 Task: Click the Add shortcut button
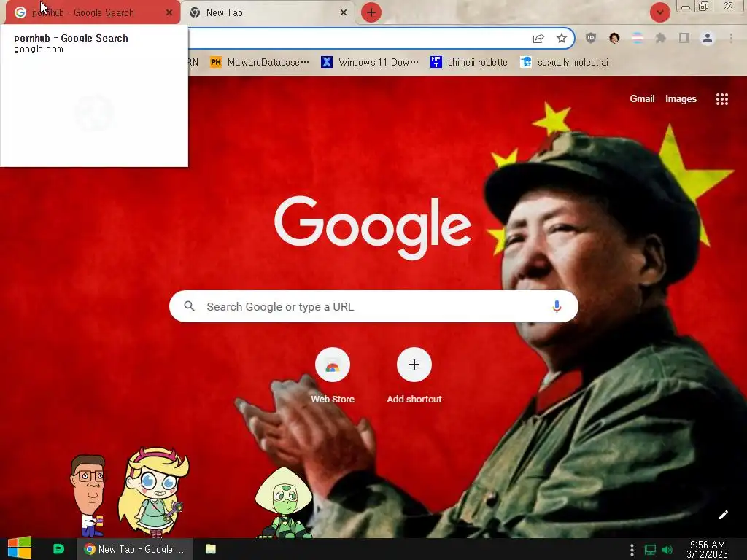414,376
